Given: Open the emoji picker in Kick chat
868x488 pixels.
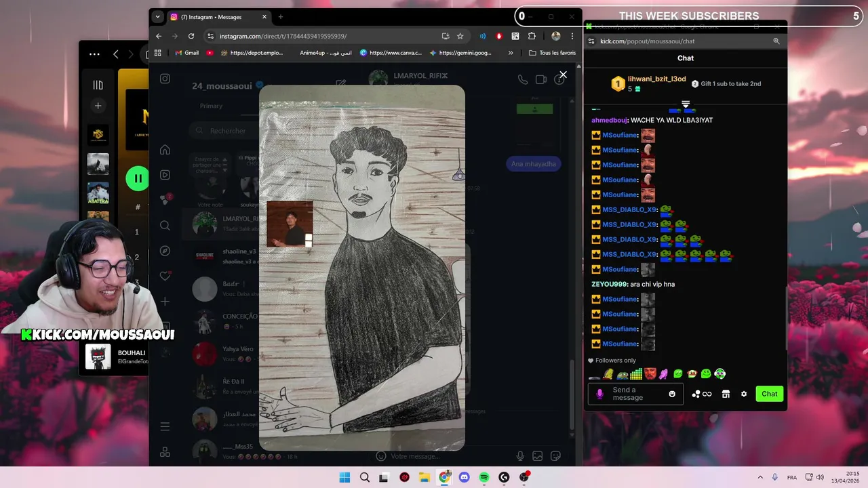Looking at the screenshot, I should pos(672,394).
